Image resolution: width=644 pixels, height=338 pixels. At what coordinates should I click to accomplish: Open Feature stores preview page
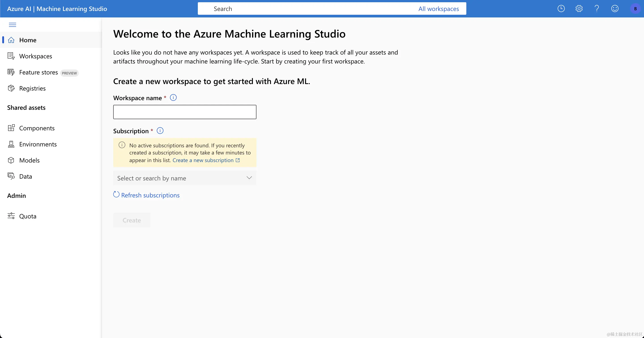(x=38, y=72)
